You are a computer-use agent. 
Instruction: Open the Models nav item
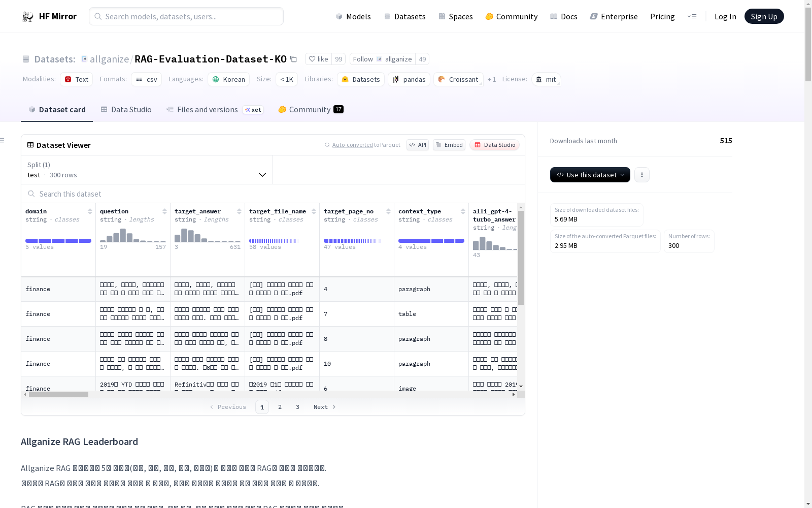click(x=353, y=16)
